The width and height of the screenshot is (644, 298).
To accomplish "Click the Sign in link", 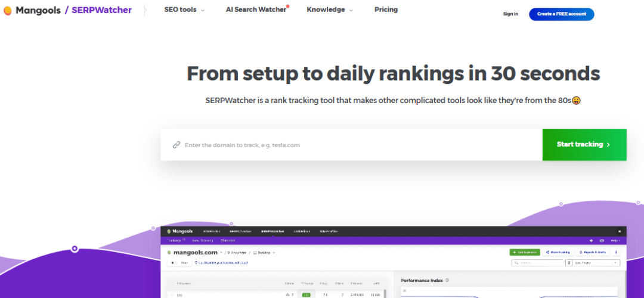I will click(510, 14).
